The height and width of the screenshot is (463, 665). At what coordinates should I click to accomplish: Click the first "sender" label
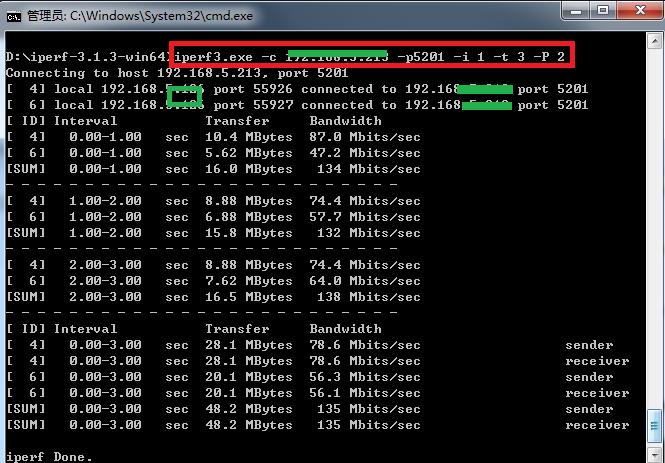point(589,345)
